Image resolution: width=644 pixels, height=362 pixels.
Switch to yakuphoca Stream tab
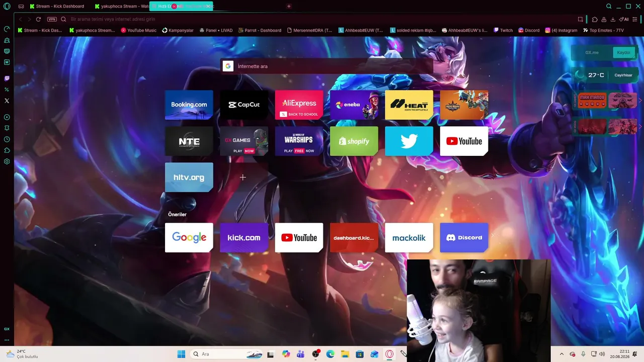(x=122, y=6)
